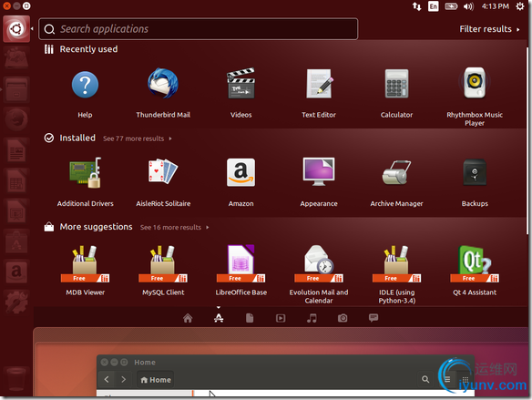Image resolution: width=532 pixels, height=400 pixels.
Task: Click the Amazon launcher icon in dock
Action: coord(16,272)
